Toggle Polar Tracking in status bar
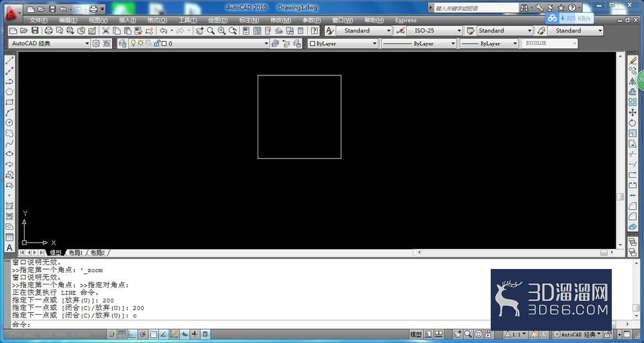Screen dimensions: 644x343 point(142,334)
